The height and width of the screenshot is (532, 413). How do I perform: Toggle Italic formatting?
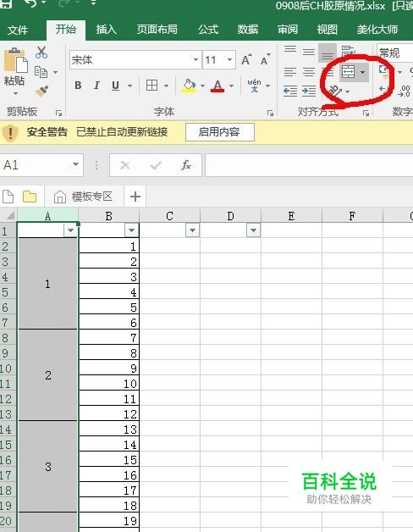pos(96,86)
